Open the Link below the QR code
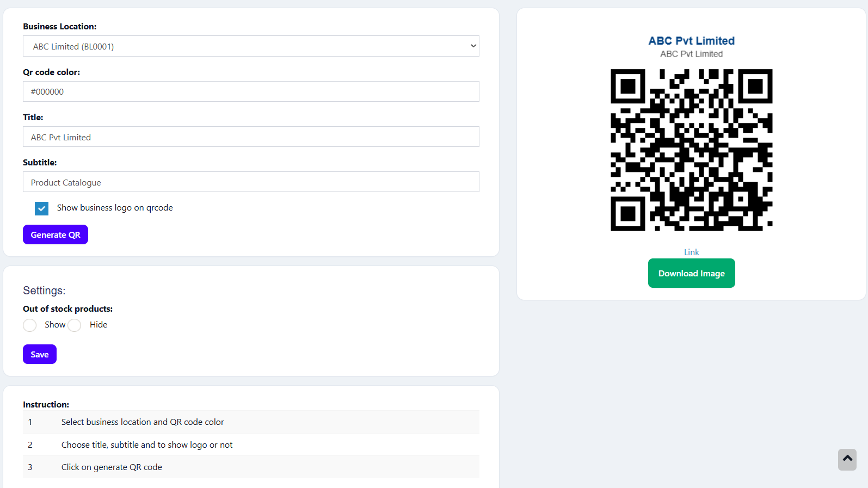The image size is (868, 488). (x=691, y=252)
